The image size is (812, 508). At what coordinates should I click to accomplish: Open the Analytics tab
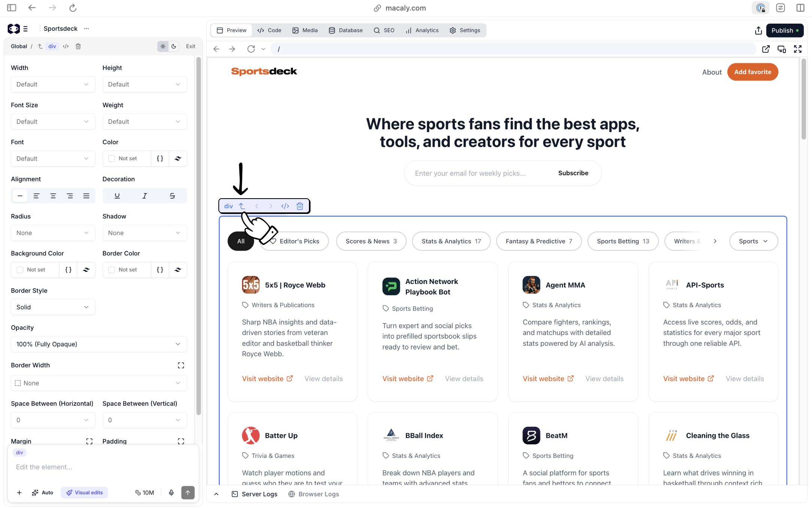click(422, 30)
